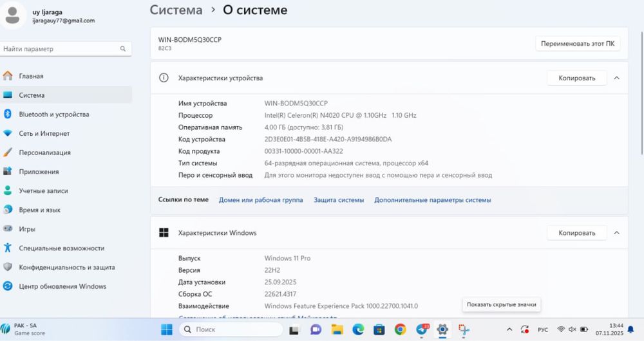Click the Найти параметр search field
The image size is (644, 341).
[x=66, y=49]
